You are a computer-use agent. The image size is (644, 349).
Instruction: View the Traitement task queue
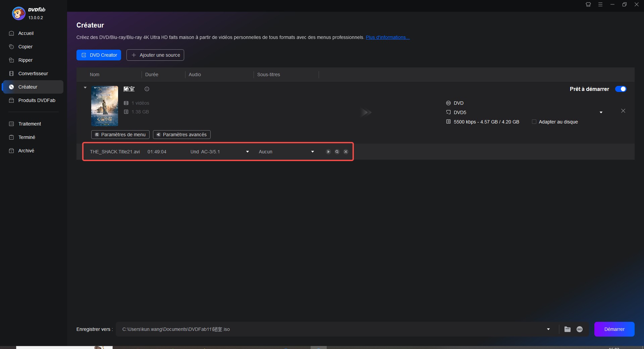tap(30, 124)
